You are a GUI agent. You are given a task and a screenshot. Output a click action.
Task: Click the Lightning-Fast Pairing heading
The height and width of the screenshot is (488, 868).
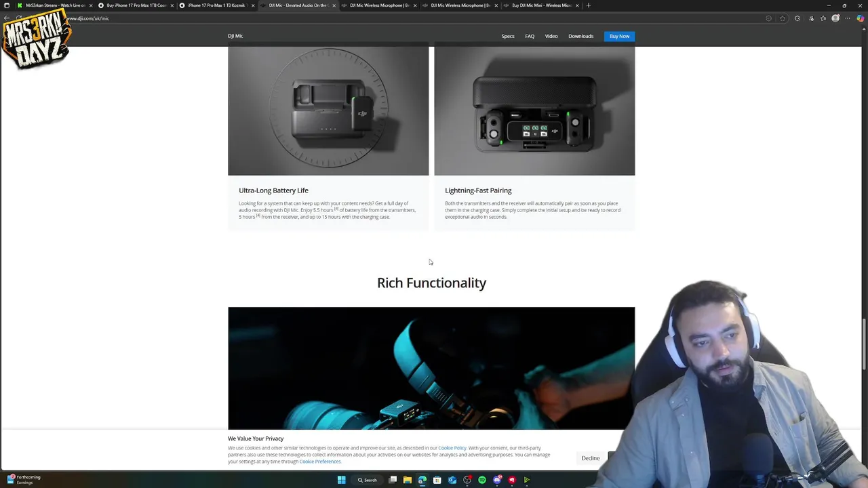pos(478,190)
